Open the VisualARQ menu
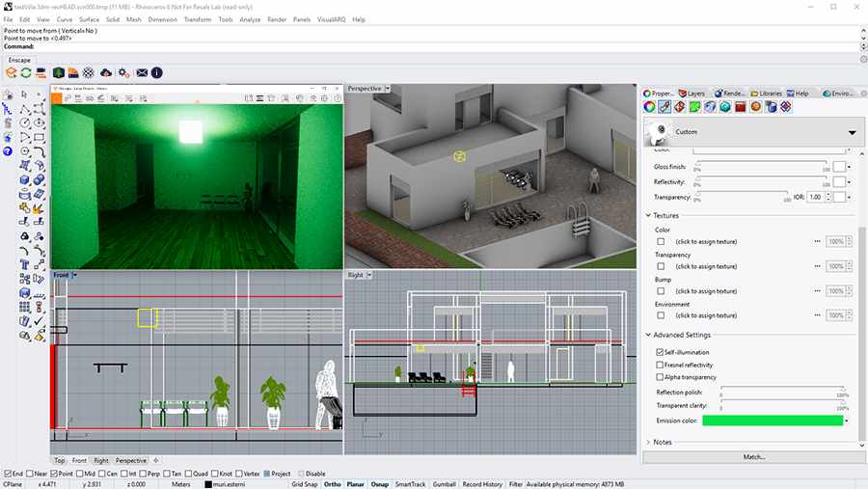Image resolution: width=868 pixels, height=489 pixels. (x=331, y=19)
